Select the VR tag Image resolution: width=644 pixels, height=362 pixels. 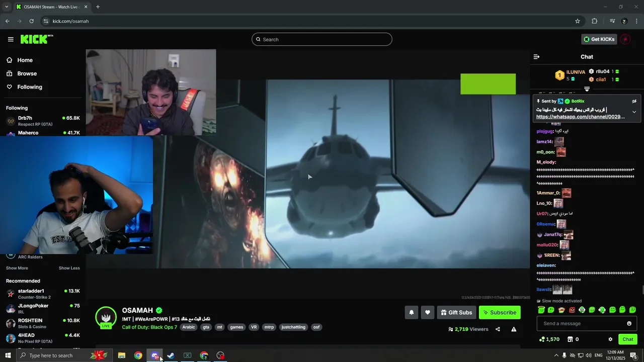click(x=254, y=327)
